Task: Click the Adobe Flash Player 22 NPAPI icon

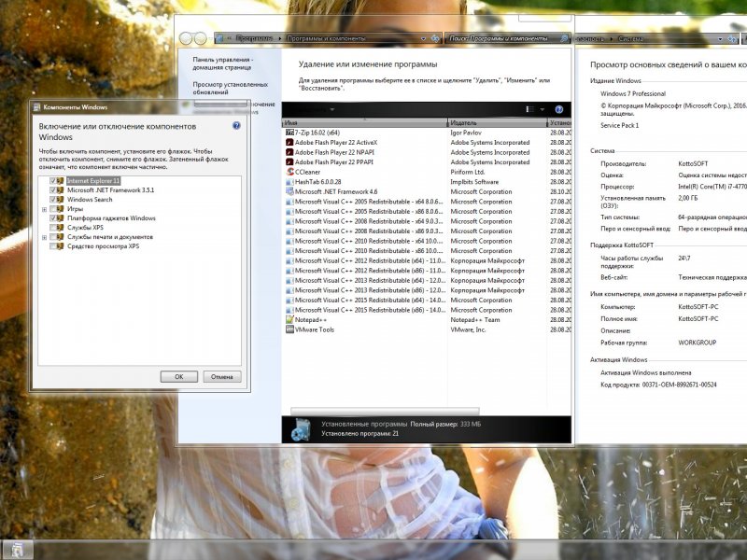Action: (289, 152)
